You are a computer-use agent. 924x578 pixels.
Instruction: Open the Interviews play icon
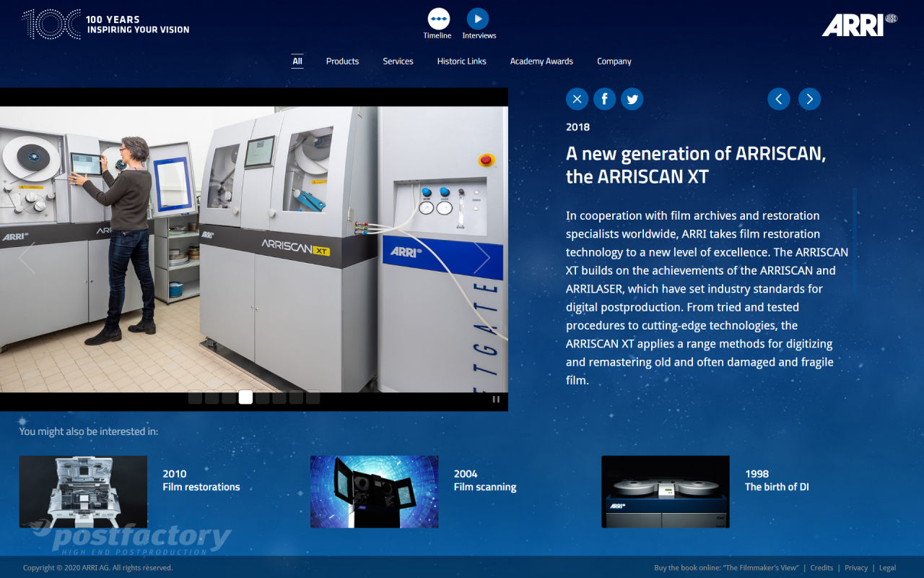(x=478, y=19)
